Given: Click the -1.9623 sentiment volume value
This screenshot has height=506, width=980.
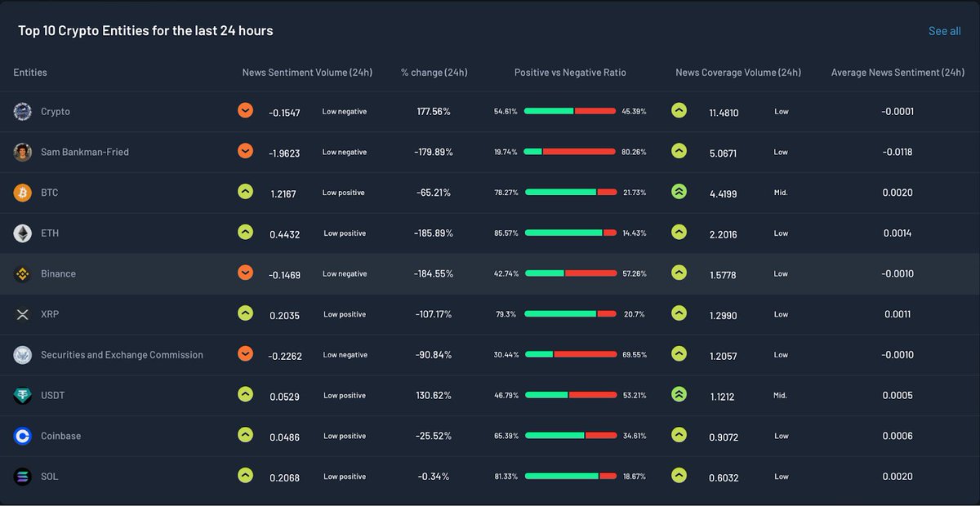Looking at the screenshot, I should (x=284, y=153).
